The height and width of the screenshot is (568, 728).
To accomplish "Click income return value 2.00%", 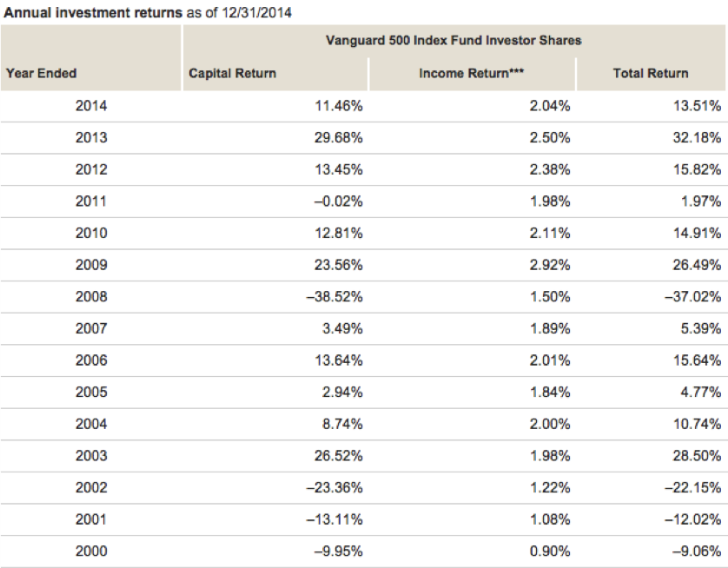I will coord(550,424).
